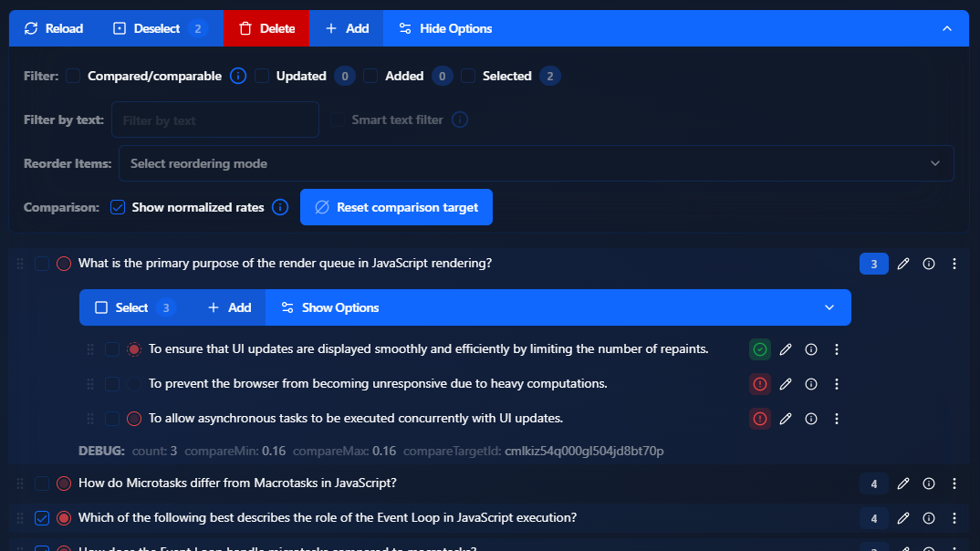Screen dimensions: 980x551
Task: Open info for the Microtasks question
Action: 929,483
